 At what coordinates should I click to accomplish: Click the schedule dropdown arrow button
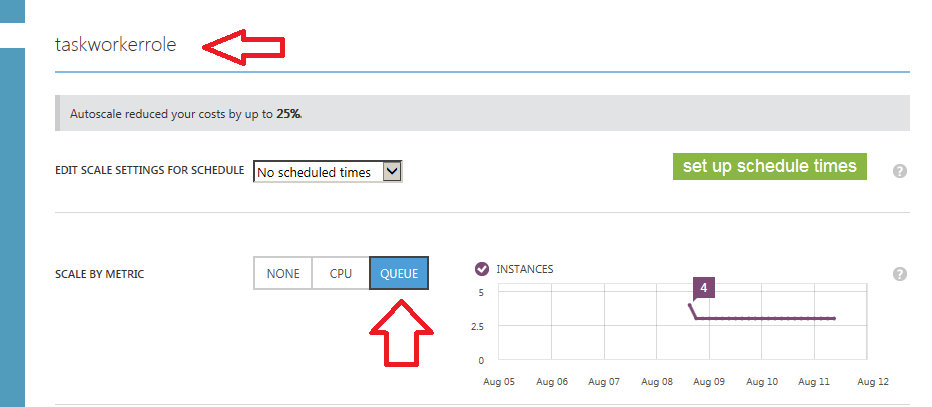[392, 172]
